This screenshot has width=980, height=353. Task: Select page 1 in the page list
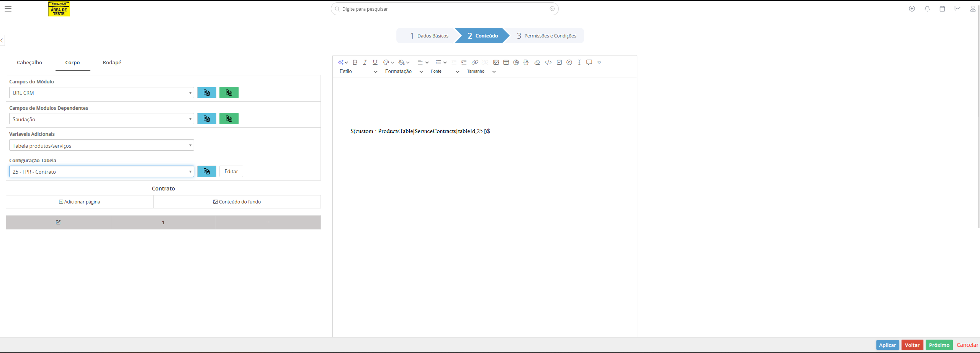pyautogui.click(x=163, y=222)
